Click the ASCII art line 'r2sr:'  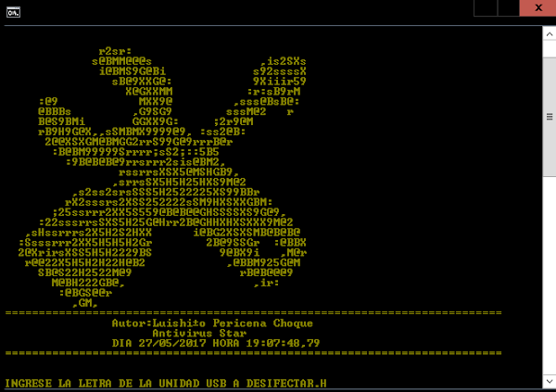click(x=115, y=52)
